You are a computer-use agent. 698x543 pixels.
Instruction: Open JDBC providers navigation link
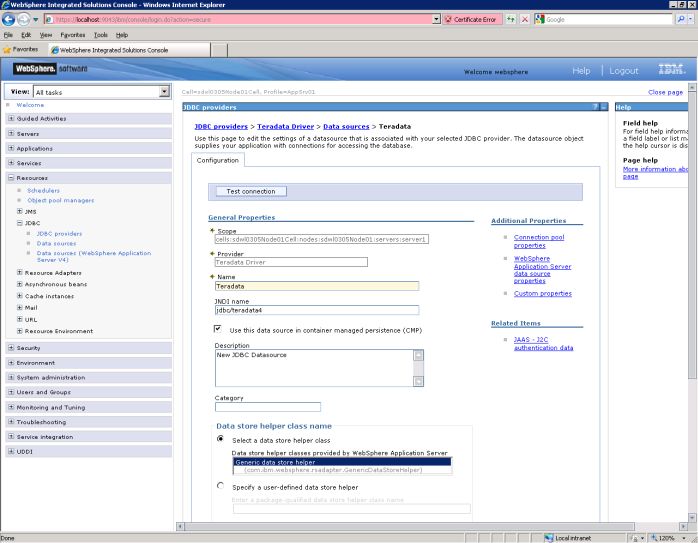click(59, 234)
